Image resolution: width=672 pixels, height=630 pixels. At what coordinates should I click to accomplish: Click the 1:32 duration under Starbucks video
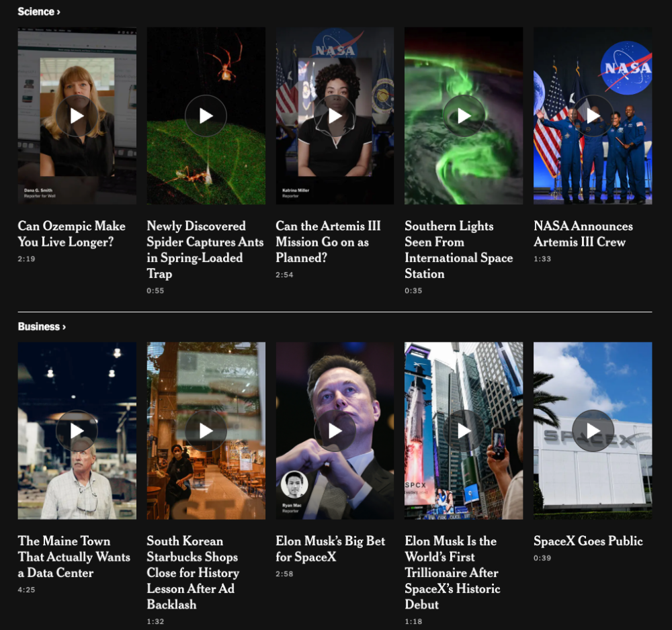click(155, 621)
